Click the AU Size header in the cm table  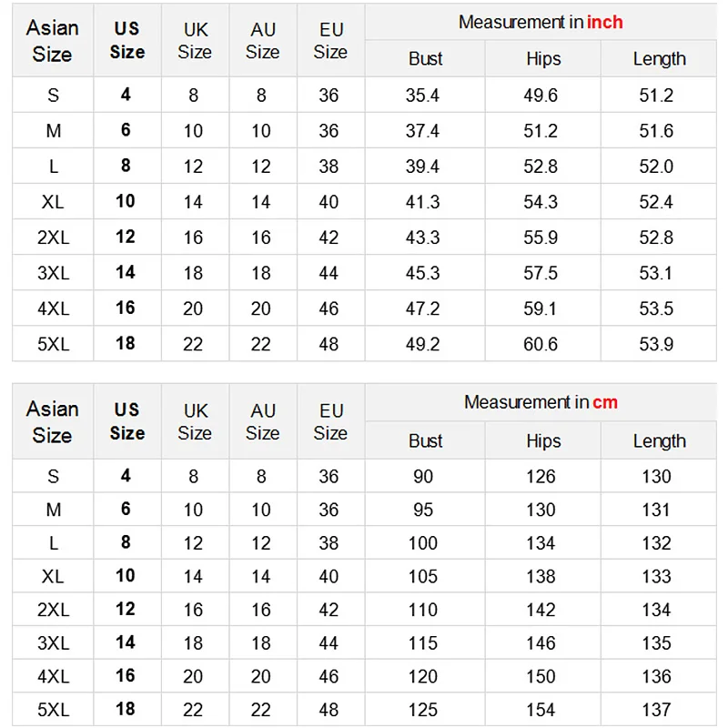262,421
